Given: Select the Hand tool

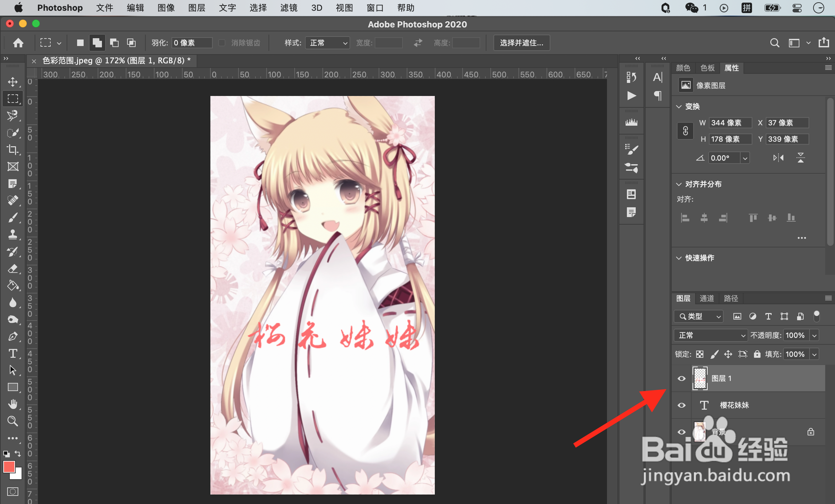Looking at the screenshot, I should tap(13, 404).
